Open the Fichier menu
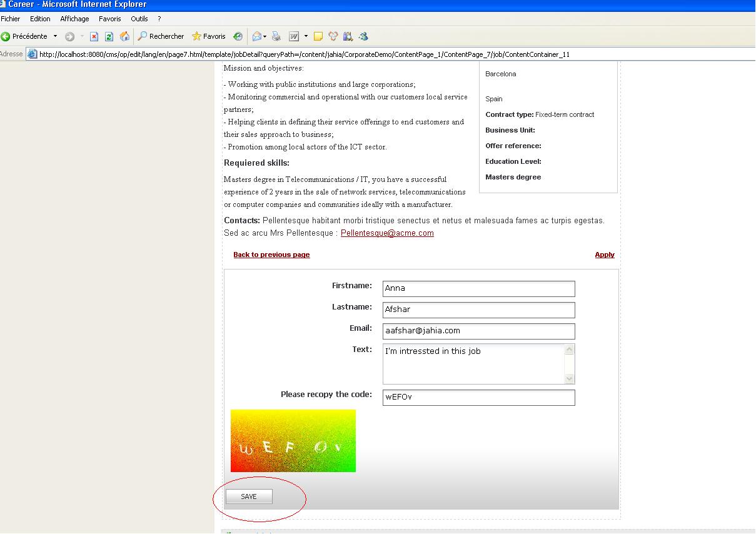756x534 pixels. 11,19
